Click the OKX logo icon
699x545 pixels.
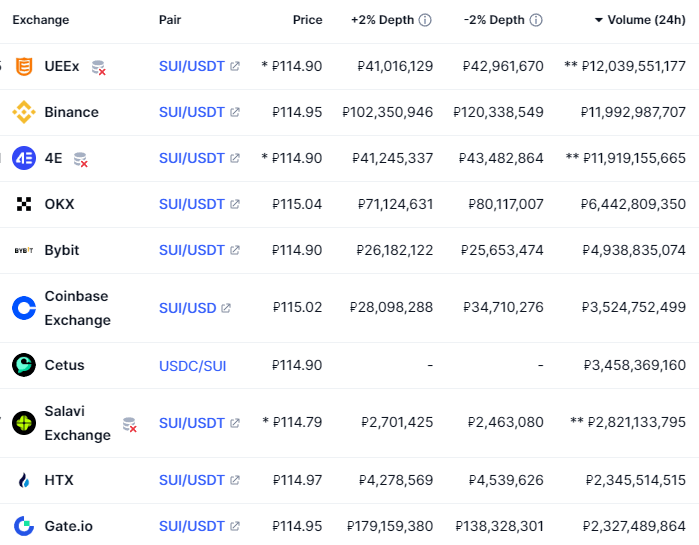[23, 204]
